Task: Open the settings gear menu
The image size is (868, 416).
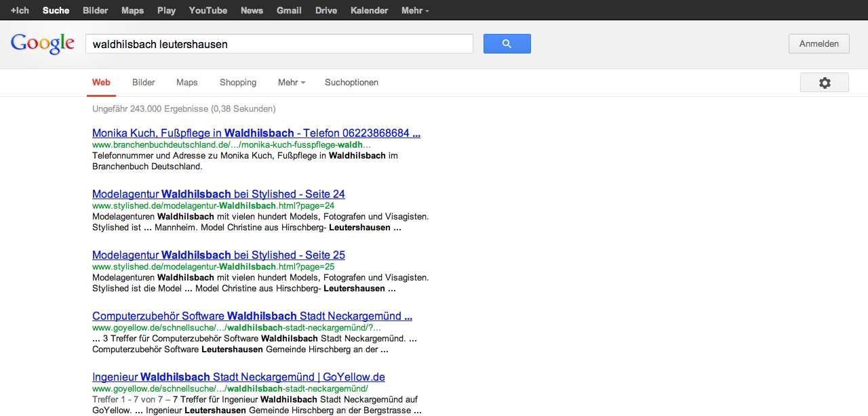Action: click(x=824, y=83)
